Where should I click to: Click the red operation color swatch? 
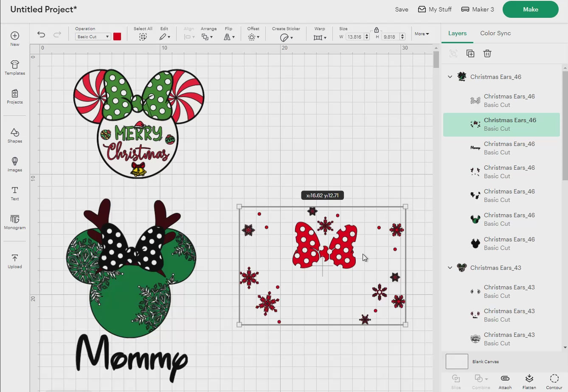tap(117, 36)
